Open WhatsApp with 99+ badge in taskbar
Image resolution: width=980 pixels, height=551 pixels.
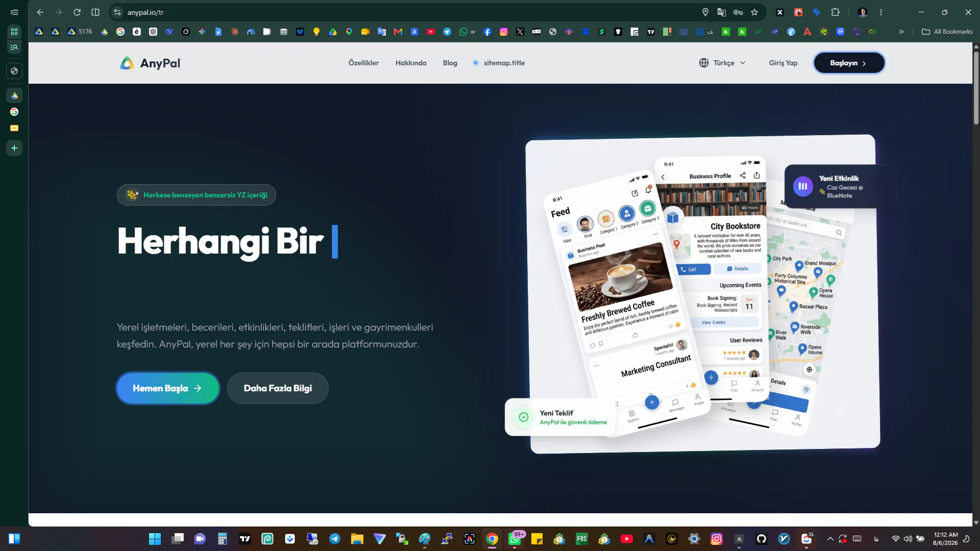coord(515,539)
